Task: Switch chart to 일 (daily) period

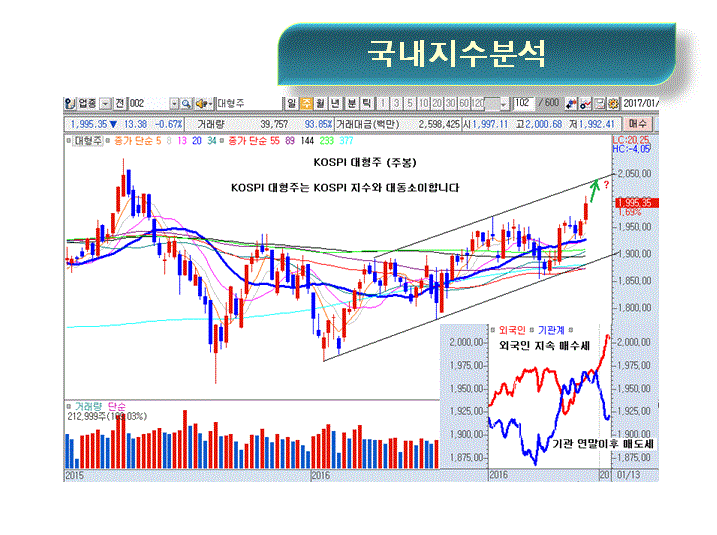Action: [292, 104]
